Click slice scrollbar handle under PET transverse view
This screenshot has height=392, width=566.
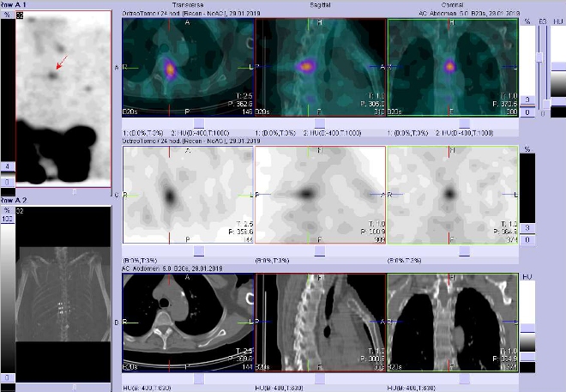(198, 250)
